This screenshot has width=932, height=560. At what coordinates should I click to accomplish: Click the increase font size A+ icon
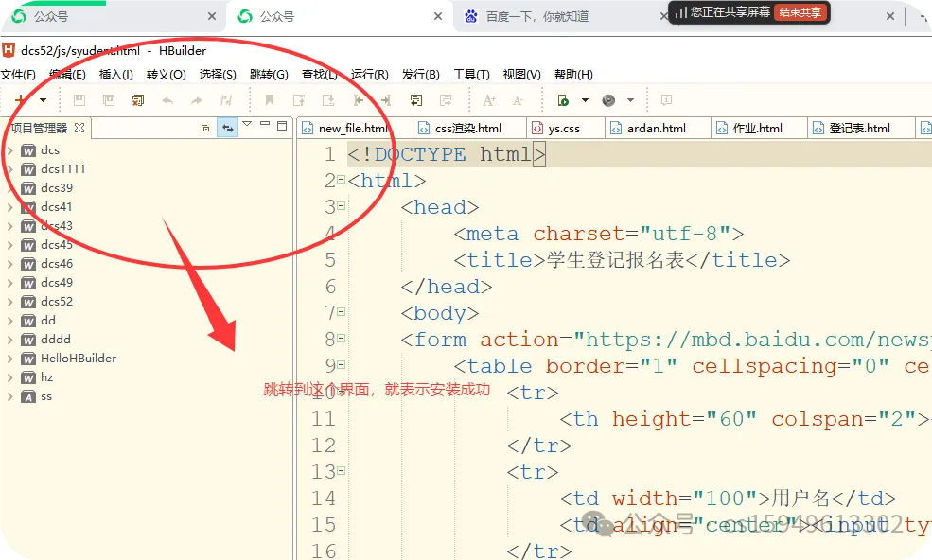point(489,100)
